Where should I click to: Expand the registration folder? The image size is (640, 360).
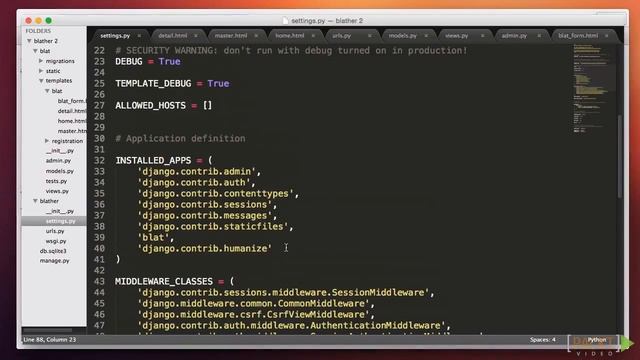click(x=47, y=141)
